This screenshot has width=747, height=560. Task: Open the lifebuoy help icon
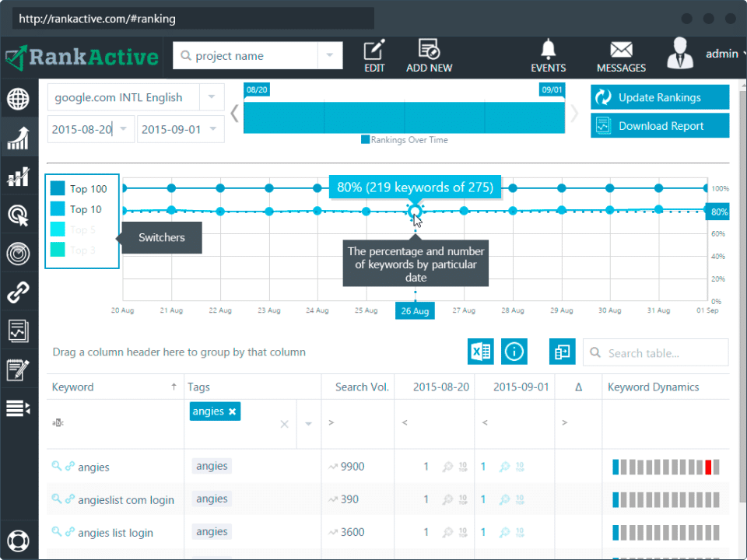point(18,541)
